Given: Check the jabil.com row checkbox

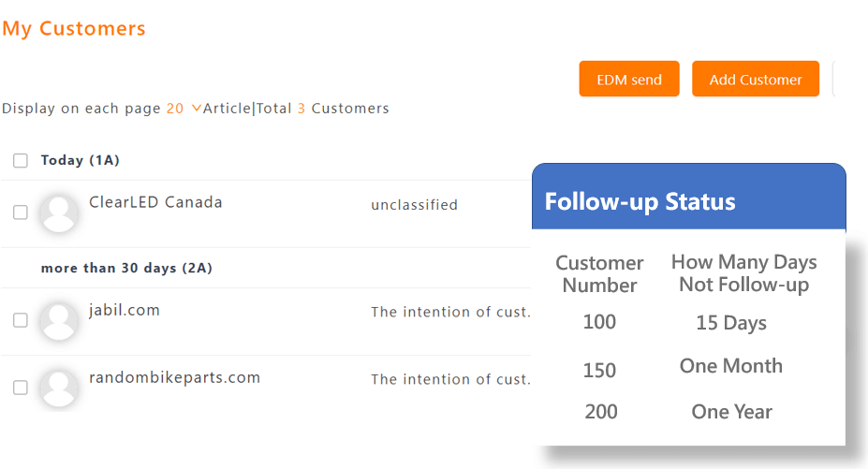Looking at the screenshot, I should click(21, 320).
